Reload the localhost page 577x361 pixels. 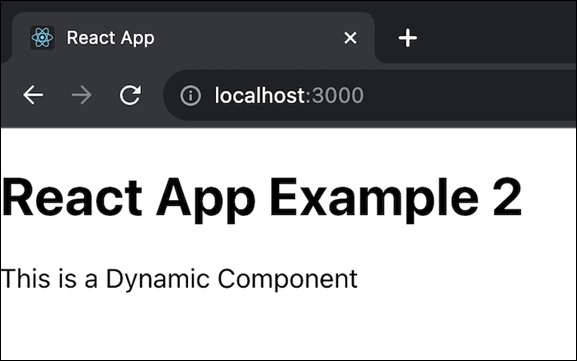(130, 95)
